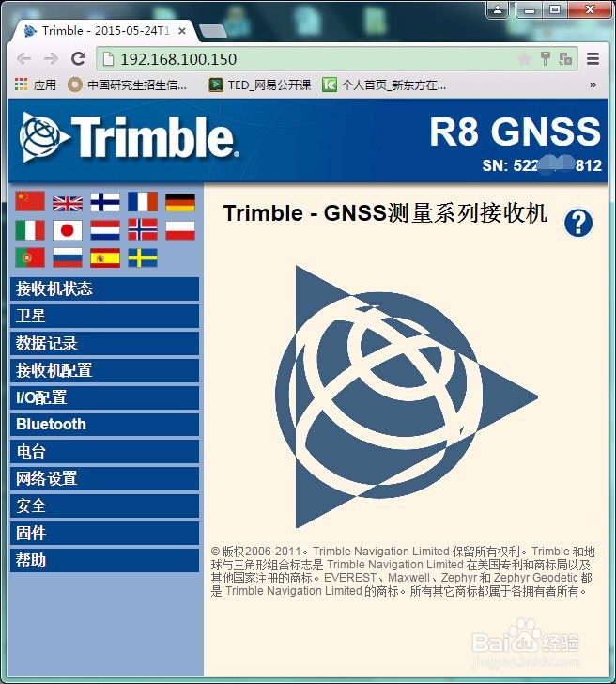Close the Trimble browser tab
This screenshot has height=684, width=616.
[x=182, y=31]
